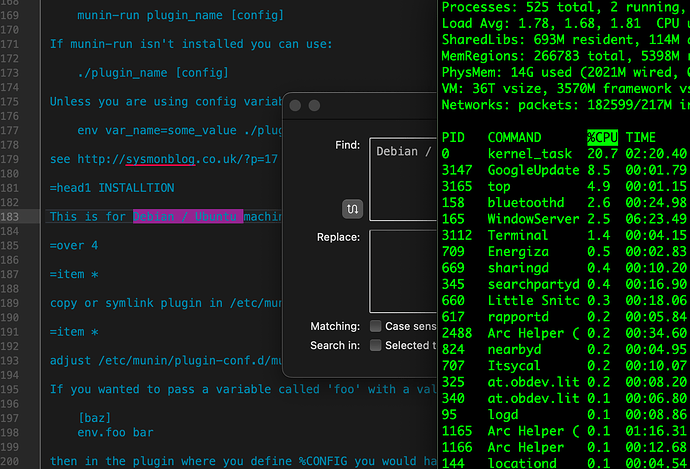Enable the Case sensitive matching checkbox
The image size is (690, 469).
[375, 326]
